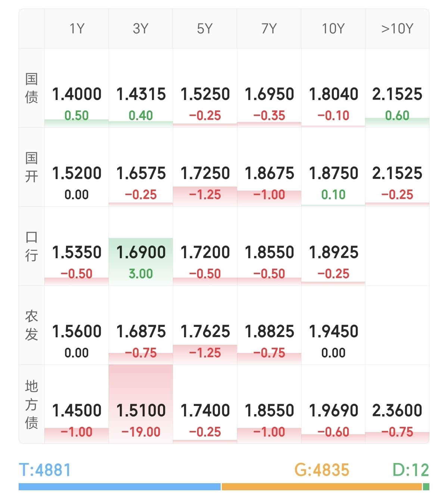Select the >10Y maturity column header
Image resolution: width=448 pixels, height=497 pixels.
click(397, 29)
